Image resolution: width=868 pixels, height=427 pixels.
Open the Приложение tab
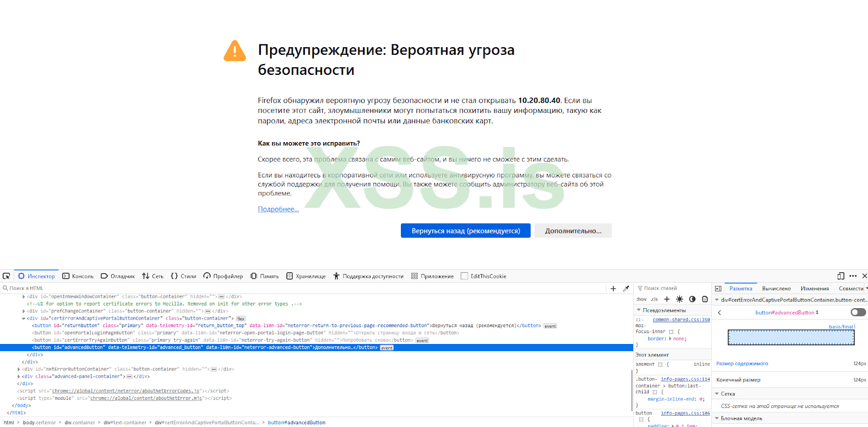click(432, 276)
